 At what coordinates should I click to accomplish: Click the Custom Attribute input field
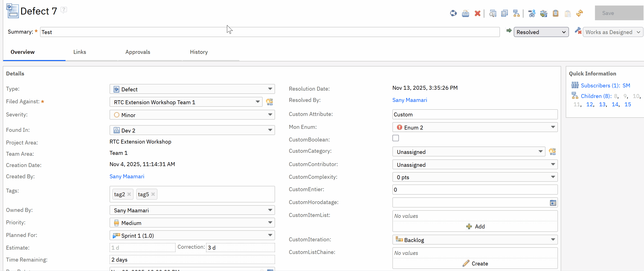pyautogui.click(x=475, y=114)
